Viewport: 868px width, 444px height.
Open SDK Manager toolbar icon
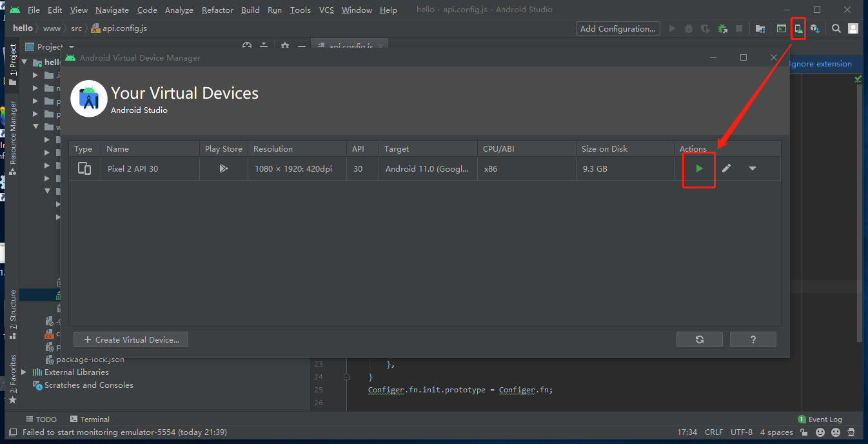(x=815, y=28)
